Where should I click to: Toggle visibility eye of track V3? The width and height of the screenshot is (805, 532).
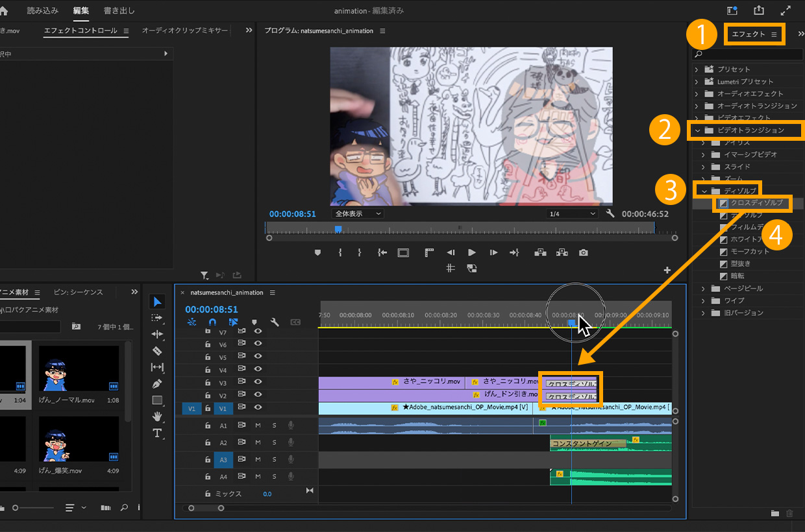258,383
